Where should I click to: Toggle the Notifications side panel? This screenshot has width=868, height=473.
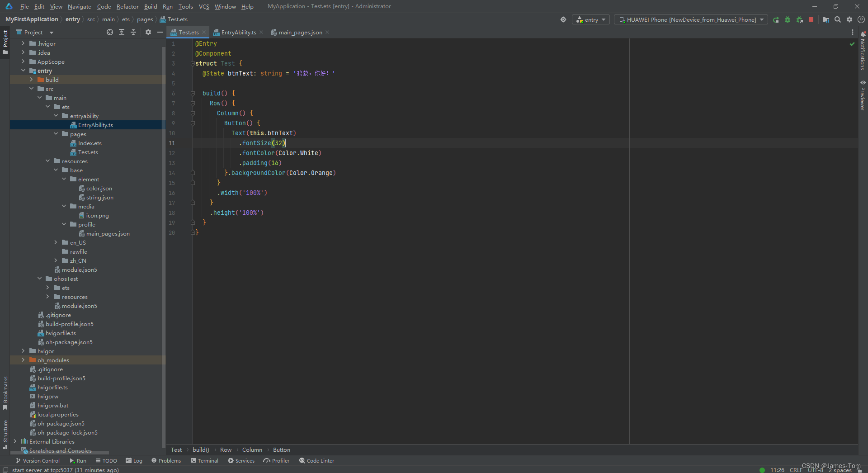point(863,50)
